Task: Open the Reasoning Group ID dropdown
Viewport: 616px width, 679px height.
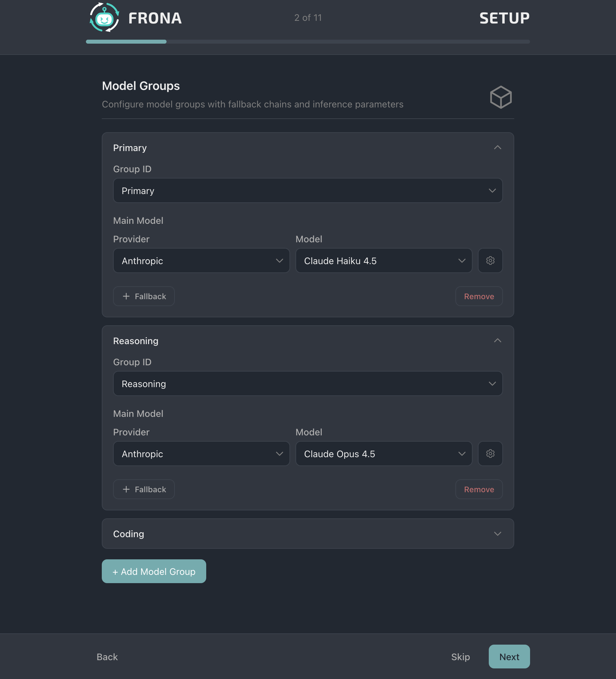Action: coord(307,383)
